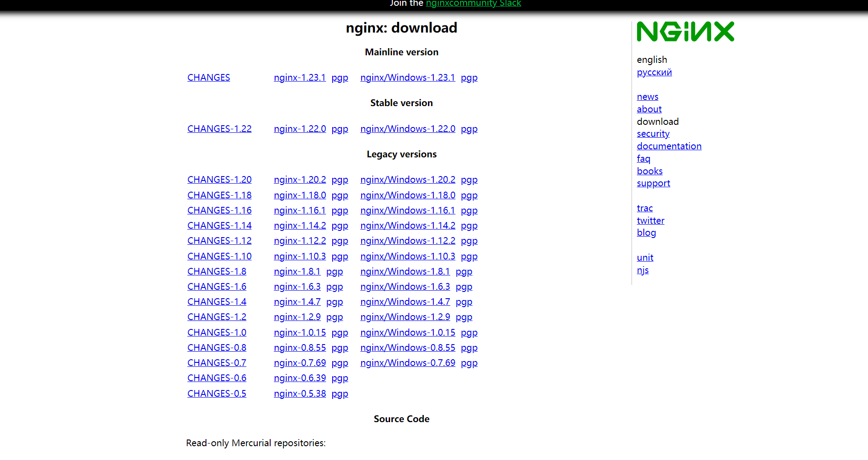Download nginx-0.8.55 source
868x460 pixels.
tap(300, 348)
